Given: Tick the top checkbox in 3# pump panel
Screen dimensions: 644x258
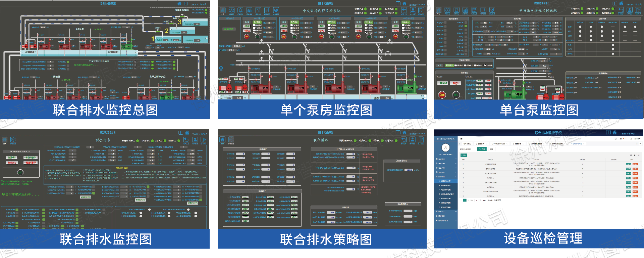Looking at the screenshot, I should click(x=329, y=25).
